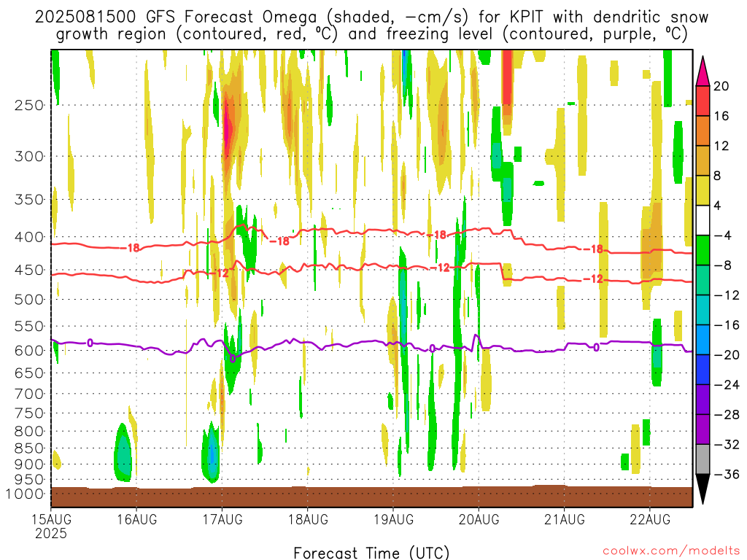Click the colorbar value label -12
This screenshot has height=560, width=747.
[x=727, y=296]
